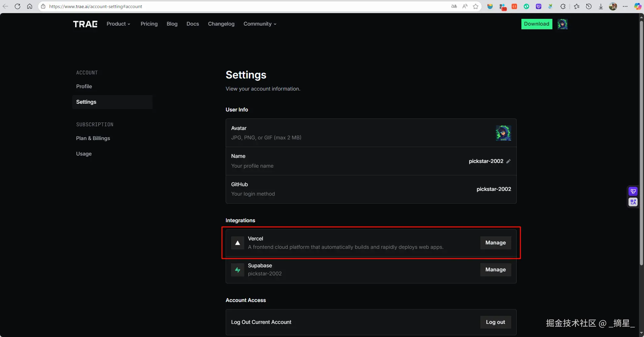Viewport: 644px width, 337px height.
Task: Open the purple square extension icon in toolbar
Action: (x=539, y=6)
